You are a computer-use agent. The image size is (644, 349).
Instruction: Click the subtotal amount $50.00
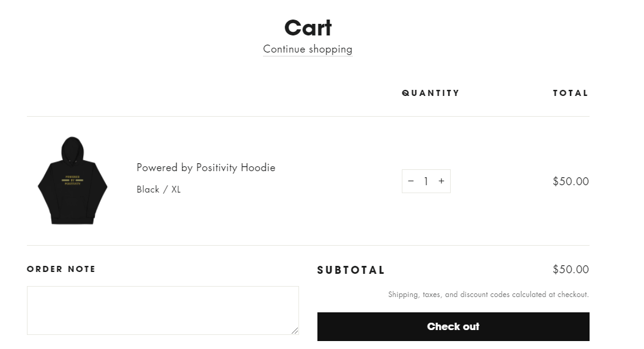pos(571,270)
